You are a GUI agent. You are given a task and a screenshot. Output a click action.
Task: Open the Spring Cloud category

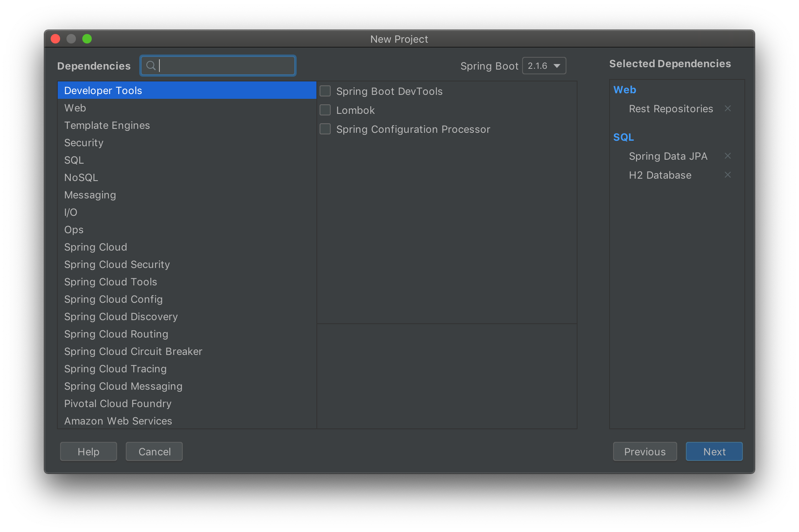(x=187, y=247)
